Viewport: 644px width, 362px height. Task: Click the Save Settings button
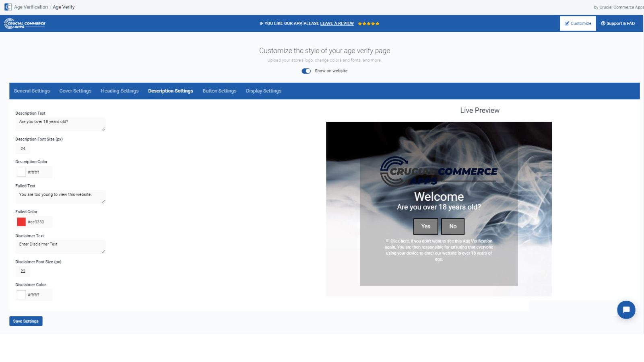coord(26,321)
